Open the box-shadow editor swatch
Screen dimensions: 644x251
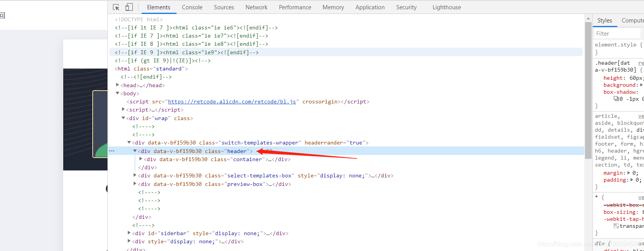[616, 99]
